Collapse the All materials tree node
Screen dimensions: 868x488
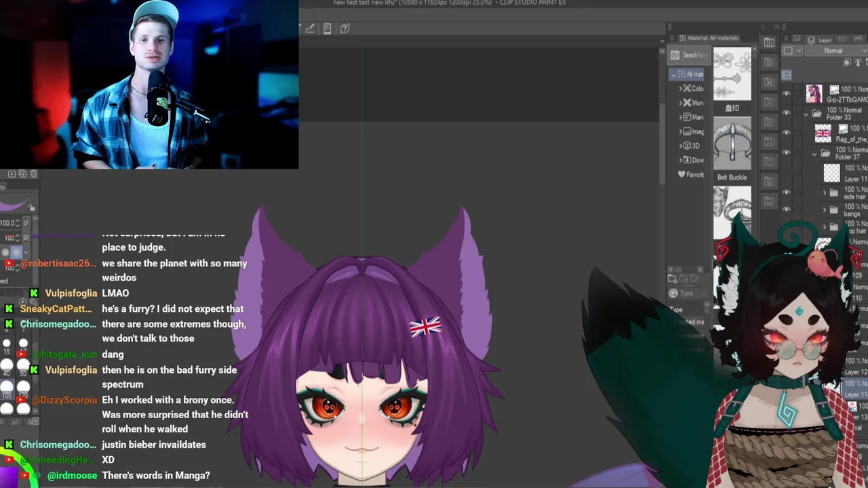tap(674, 75)
